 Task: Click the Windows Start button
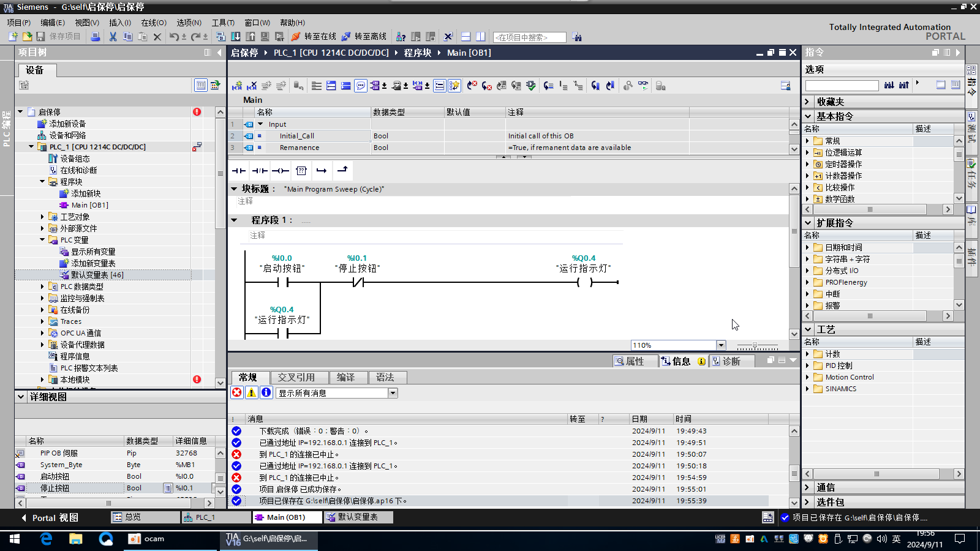(15, 539)
